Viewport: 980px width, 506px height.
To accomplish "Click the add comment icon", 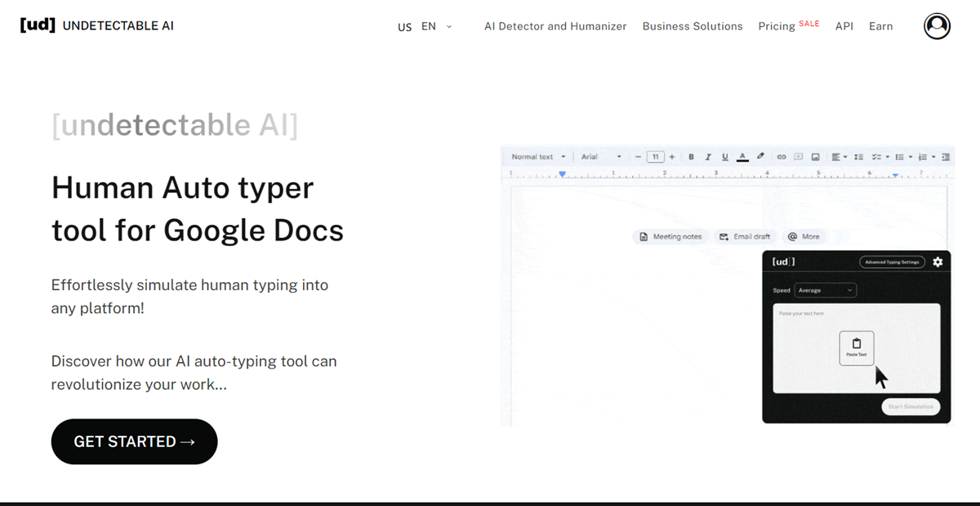I will (x=799, y=157).
